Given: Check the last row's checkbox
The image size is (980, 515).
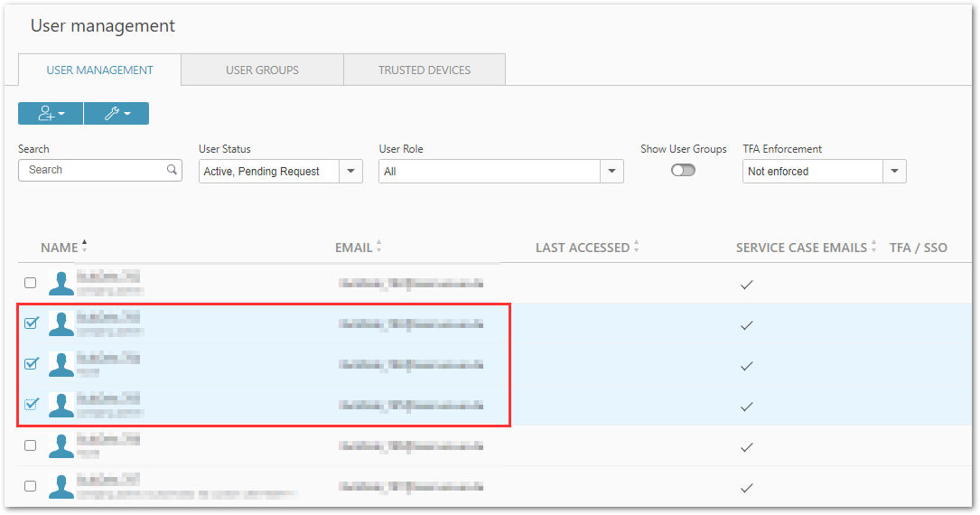Looking at the screenshot, I should 30,485.
